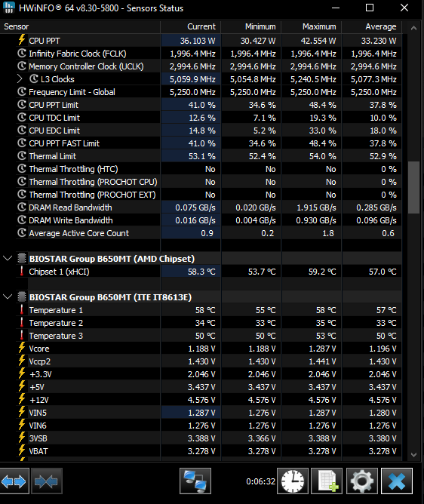Screen dimensions: 424x504
Task: Click the scrollbar up arrow
Action: pos(413,28)
